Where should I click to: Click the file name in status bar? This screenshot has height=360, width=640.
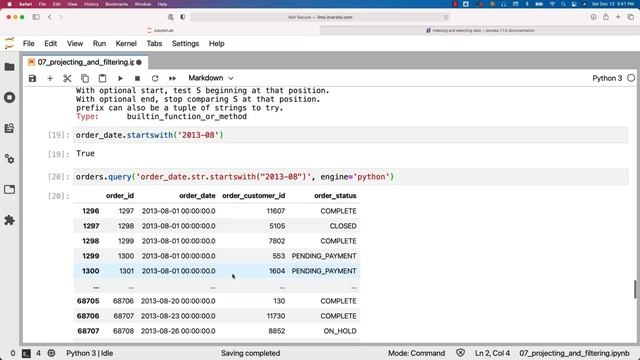[574, 353]
